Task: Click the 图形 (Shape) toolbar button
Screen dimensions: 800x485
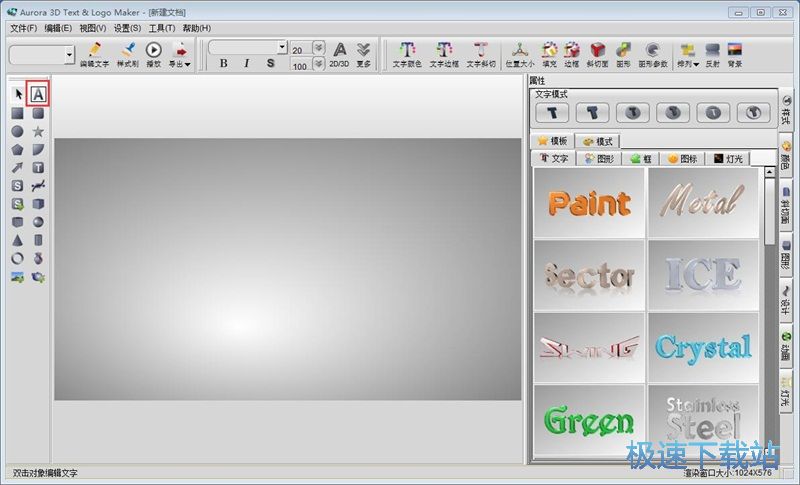Action: (x=623, y=55)
